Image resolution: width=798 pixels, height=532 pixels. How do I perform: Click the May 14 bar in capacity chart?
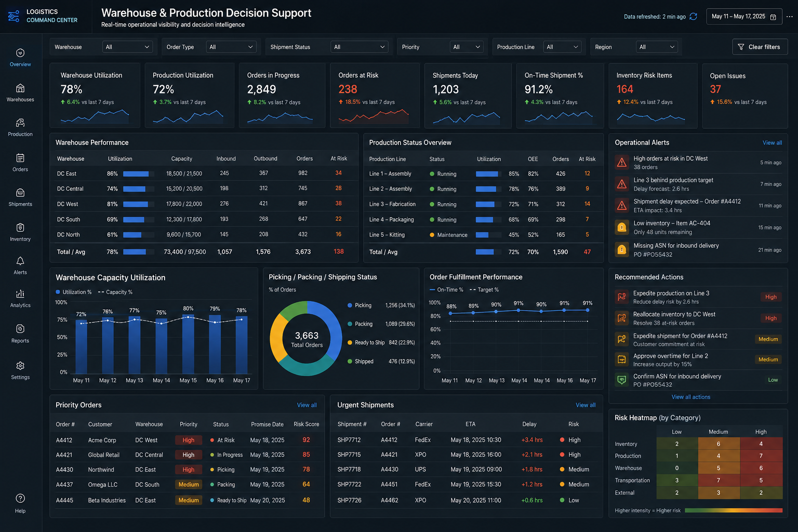pyautogui.click(x=162, y=346)
